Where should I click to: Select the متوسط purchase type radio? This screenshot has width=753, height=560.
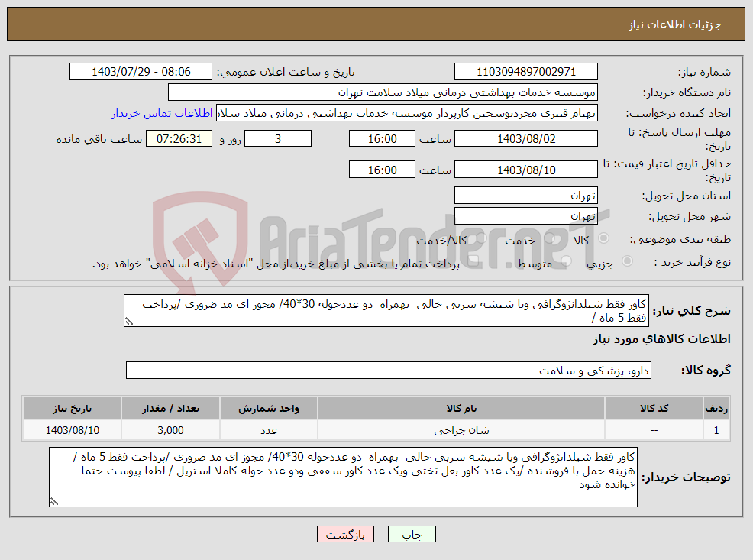[566, 261]
